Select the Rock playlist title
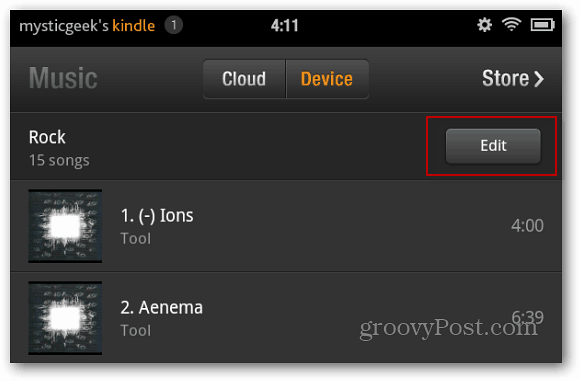Screen dimensions: 580x381 pyautogui.click(x=47, y=137)
